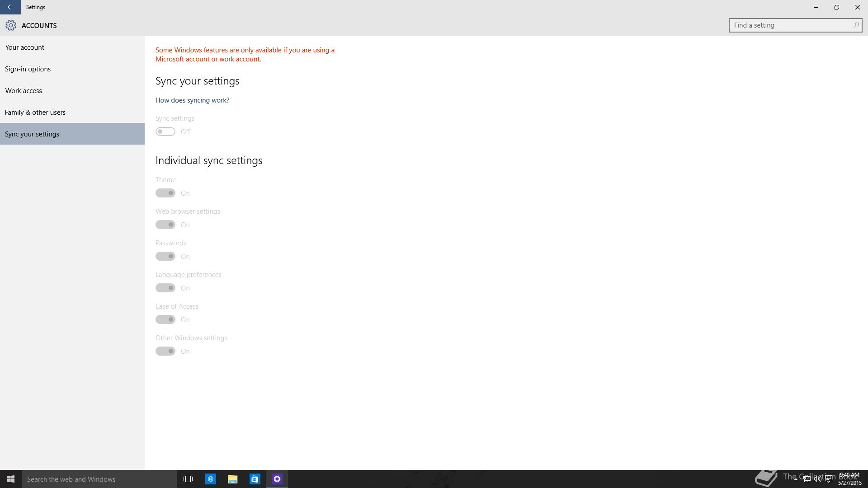
Task: Click the taskbar clock and date
Action: tap(850, 479)
